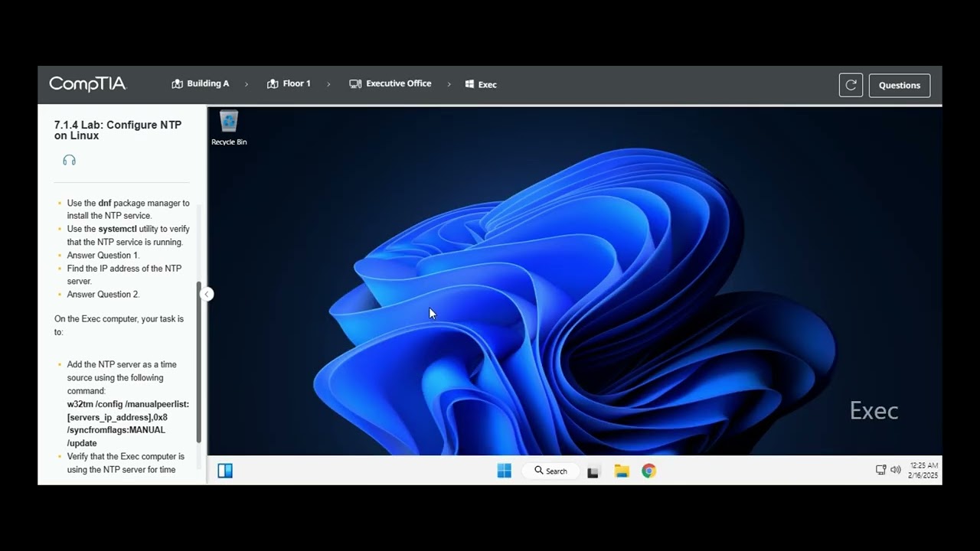Click the blue panel icon at taskbar left
This screenshot has width=980, height=551.
tap(225, 471)
